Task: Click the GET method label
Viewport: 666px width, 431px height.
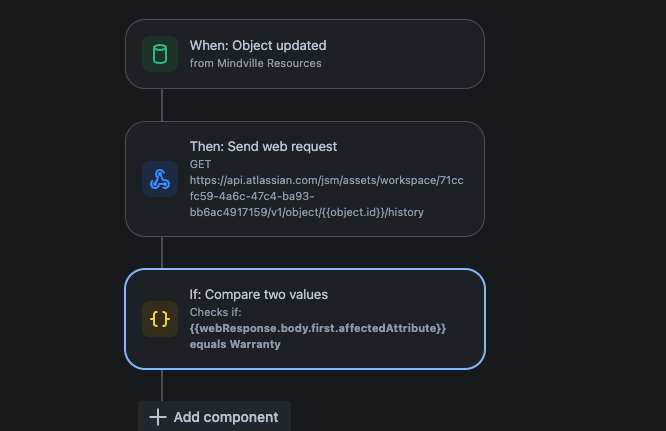Action: point(200,164)
